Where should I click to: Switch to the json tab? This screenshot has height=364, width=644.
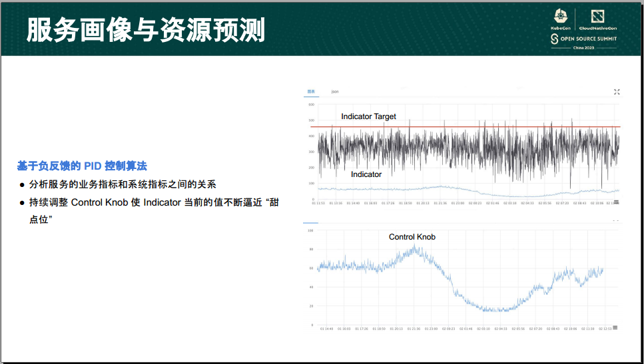(x=335, y=91)
